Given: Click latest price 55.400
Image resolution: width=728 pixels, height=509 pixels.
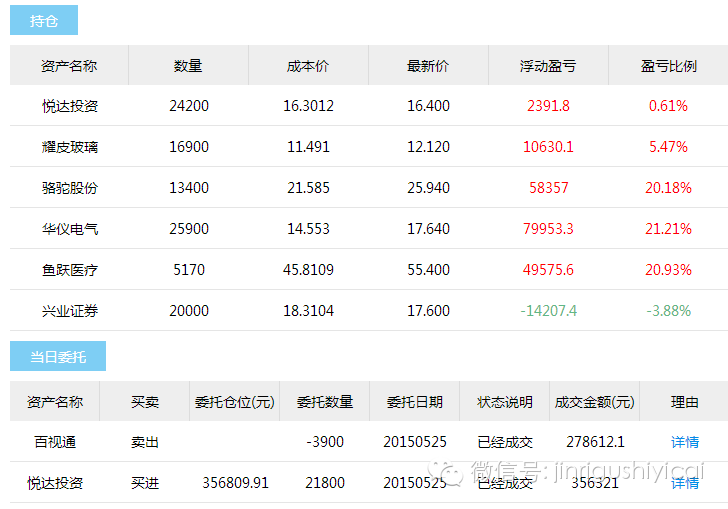Looking at the screenshot, I should 428,269.
